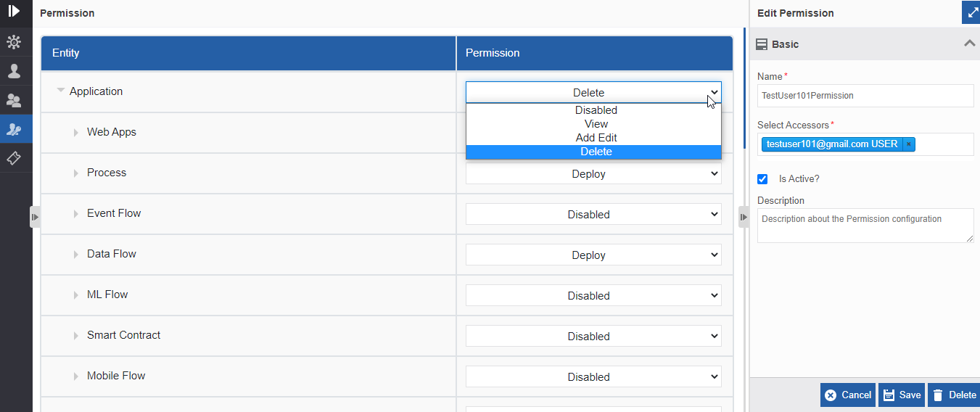Toggle the Is Active checkbox
Viewport: 980px width, 412px height.
click(762, 179)
